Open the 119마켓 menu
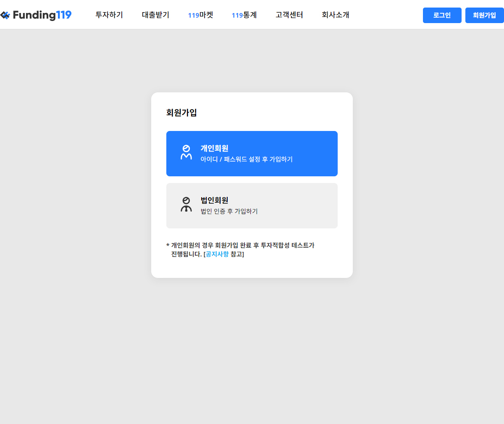Viewport: 504px width, 424px height. tap(201, 15)
